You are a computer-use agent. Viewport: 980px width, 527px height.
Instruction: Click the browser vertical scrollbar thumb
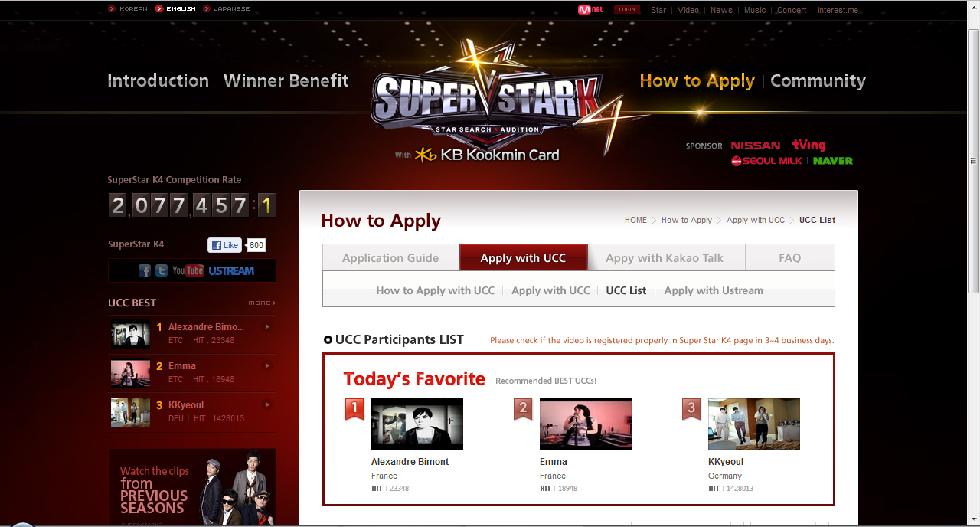973,160
